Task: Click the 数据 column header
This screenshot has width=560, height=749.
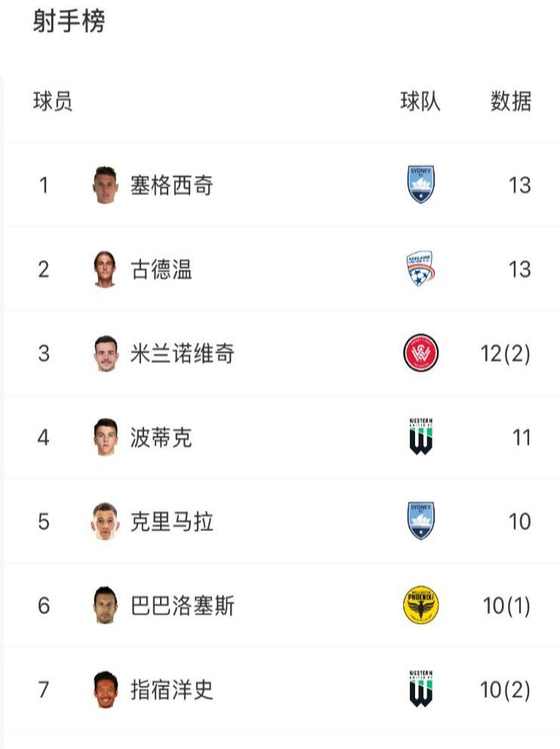Action: coord(511,101)
